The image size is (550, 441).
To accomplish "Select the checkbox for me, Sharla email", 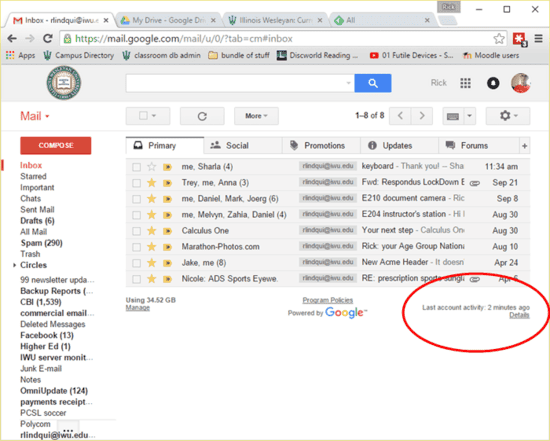I will 136,167.
